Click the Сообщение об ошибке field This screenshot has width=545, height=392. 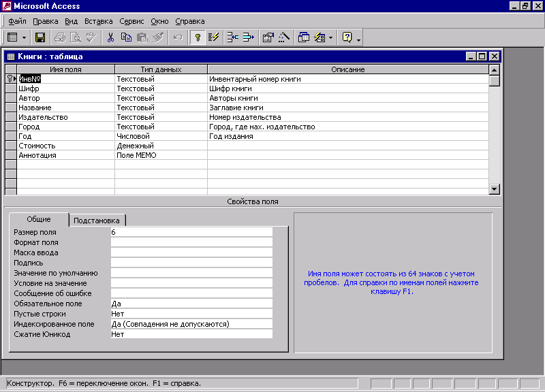[x=191, y=293]
